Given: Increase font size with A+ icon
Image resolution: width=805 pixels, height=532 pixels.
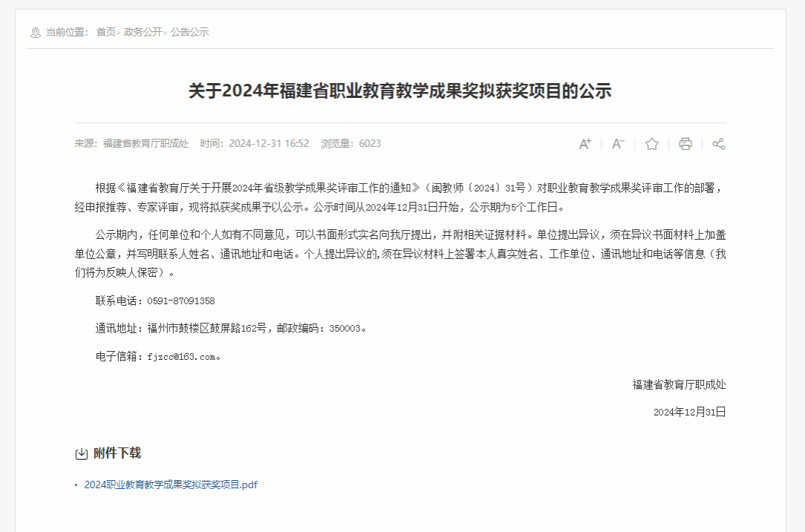Looking at the screenshot, I should (x=584, y=144).
